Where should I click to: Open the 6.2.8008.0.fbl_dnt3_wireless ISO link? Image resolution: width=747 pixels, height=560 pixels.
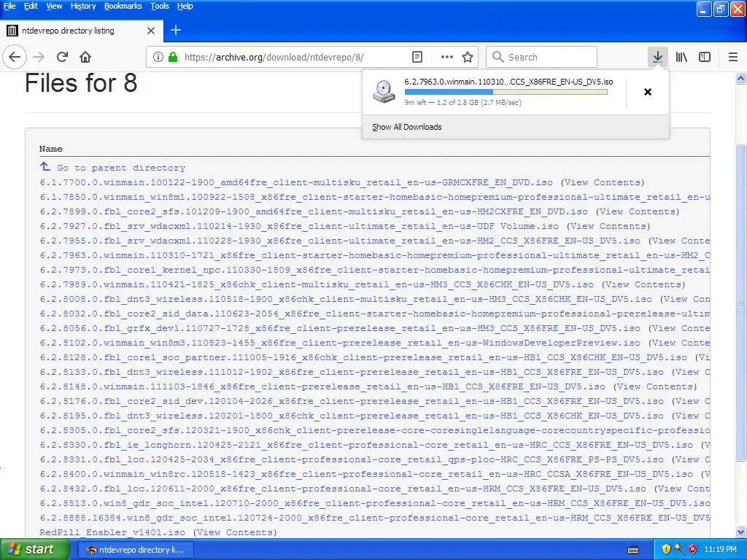(346, 299)
